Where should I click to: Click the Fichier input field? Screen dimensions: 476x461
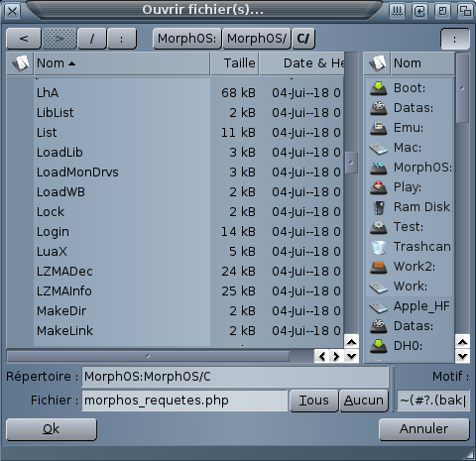pos(184,401)
